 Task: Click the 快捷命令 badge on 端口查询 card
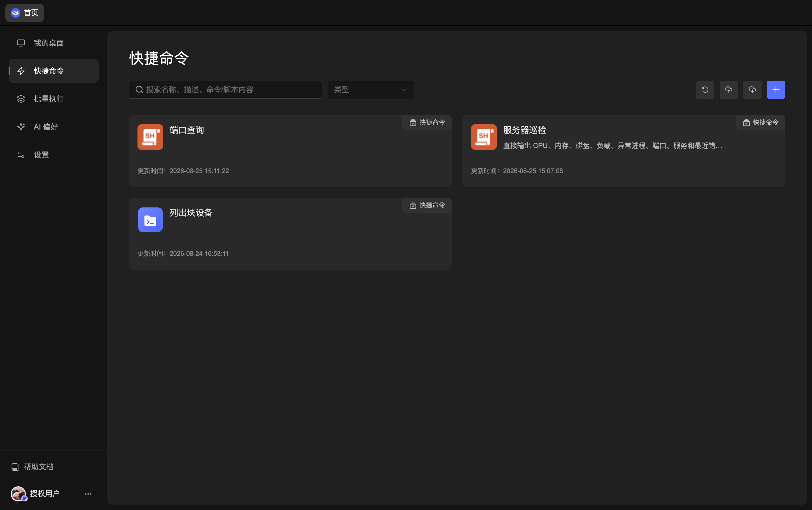pos(427,123)
